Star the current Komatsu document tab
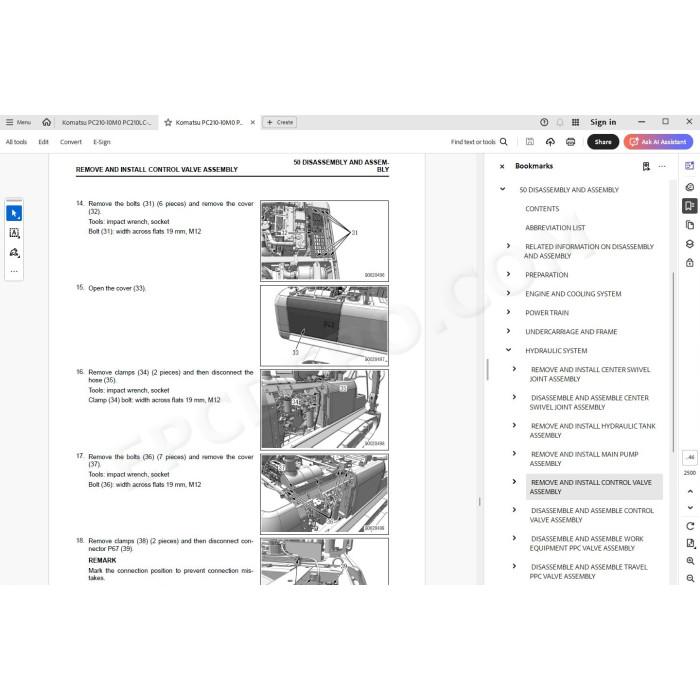Viewport: 700px width, 700px height. pos(168,122)
